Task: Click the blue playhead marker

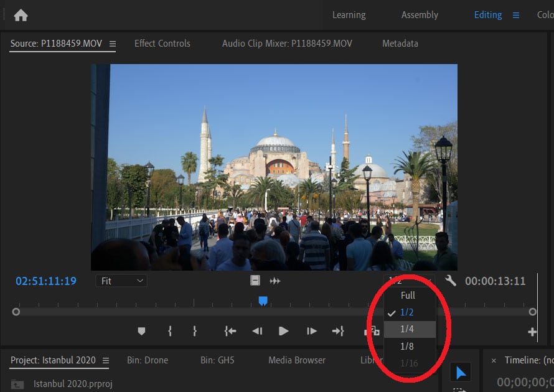Action: click(x=263, y=301)
